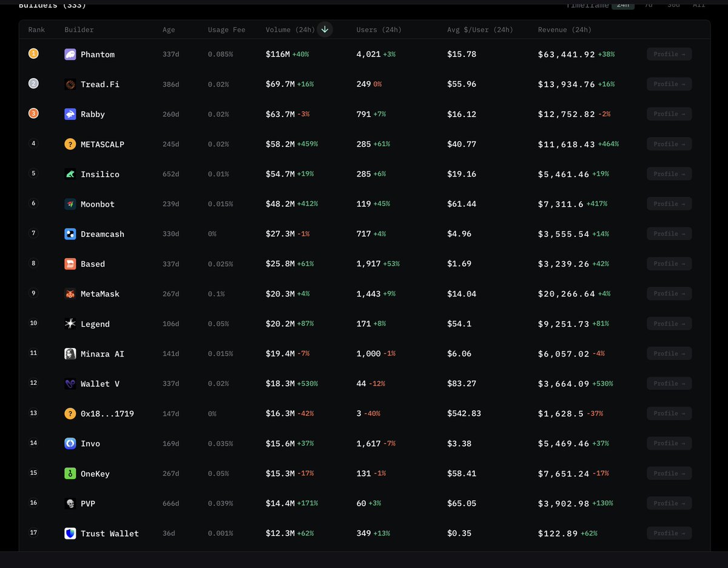Click the silver rank 2 medal badge

click(x=33, y=84)
